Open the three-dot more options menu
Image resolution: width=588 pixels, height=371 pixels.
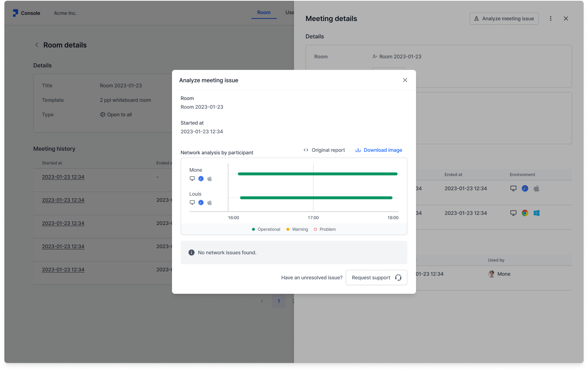click(551, 18)
